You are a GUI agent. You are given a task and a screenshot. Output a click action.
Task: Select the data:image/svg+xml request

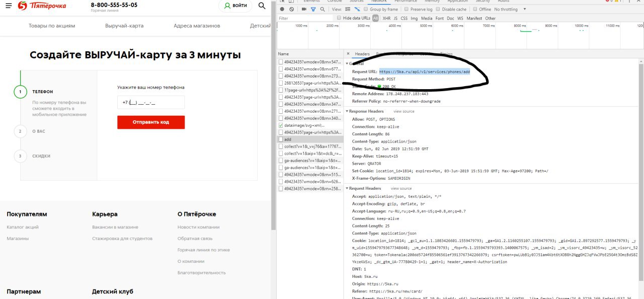310,125
